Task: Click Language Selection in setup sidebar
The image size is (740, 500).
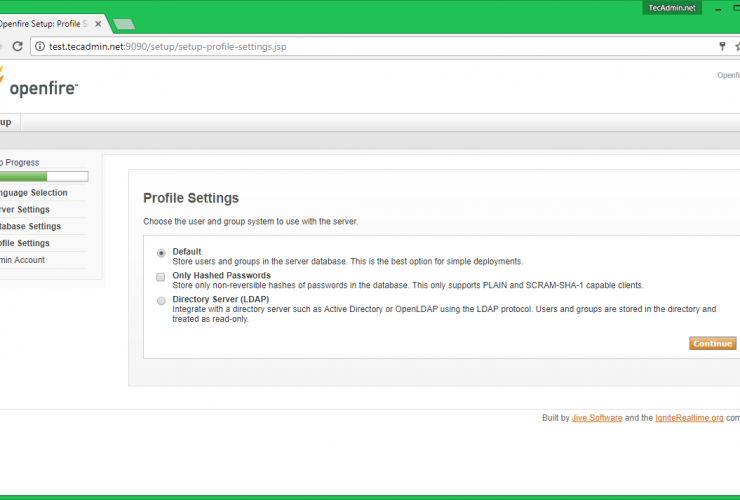Action: pyautogui.click(x=34, y=193)
